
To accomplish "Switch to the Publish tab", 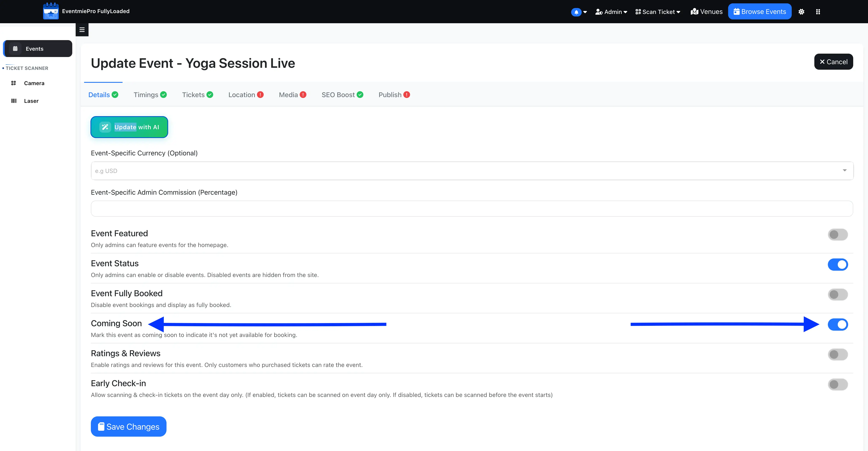I will (x=394, y=95).
